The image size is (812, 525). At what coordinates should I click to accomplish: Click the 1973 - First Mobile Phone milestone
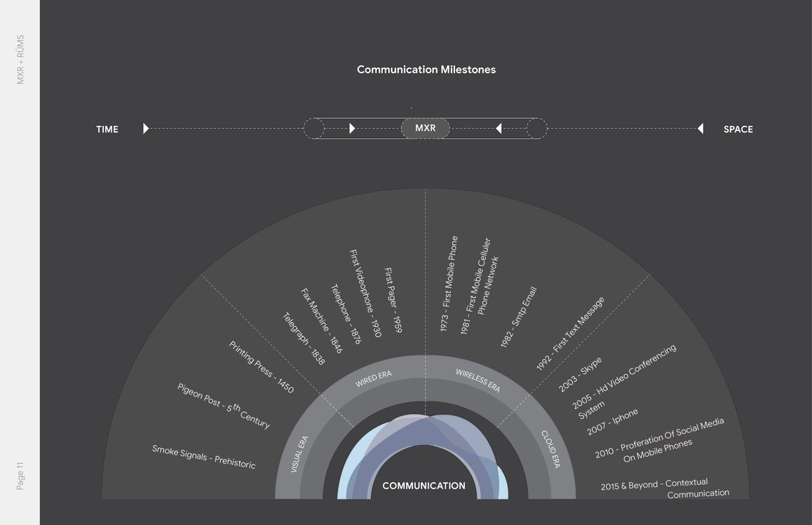coord(449,284)
